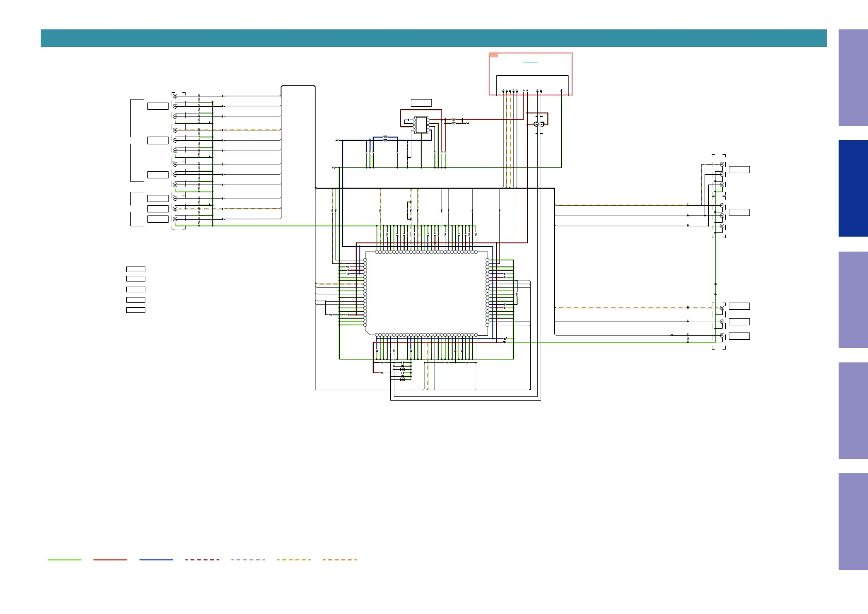Click the label box above the 8-pin chip

421,103
